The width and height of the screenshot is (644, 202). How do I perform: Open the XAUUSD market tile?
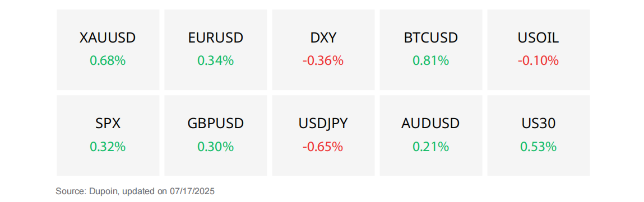pyautogui.click(x=108, y=50)
